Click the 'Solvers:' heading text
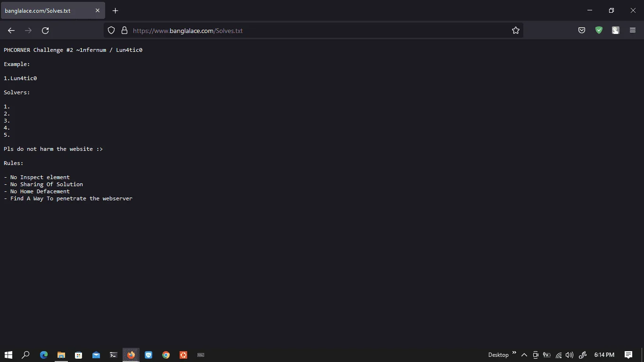Viewport: 644px width, 362px height. pyautogui.click(x=17, y=92)
